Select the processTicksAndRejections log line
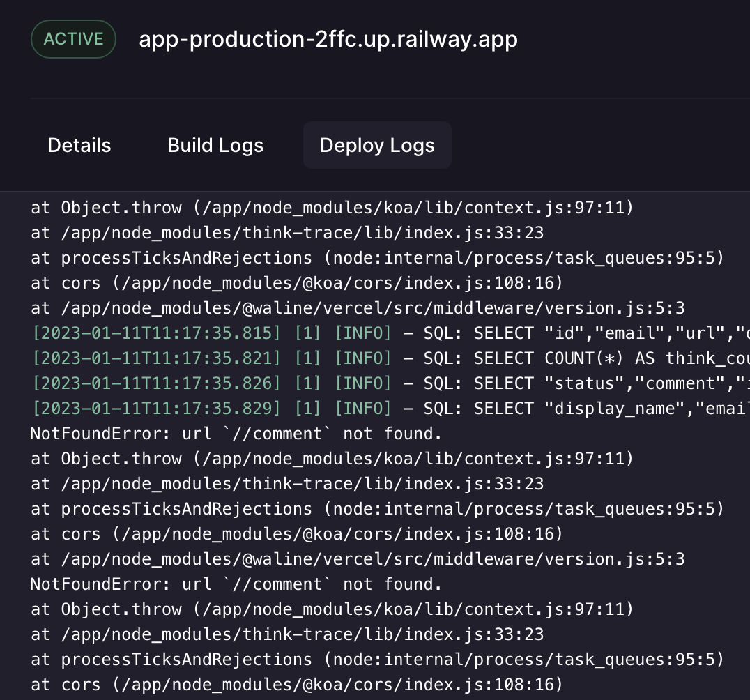 coord(374,257)
